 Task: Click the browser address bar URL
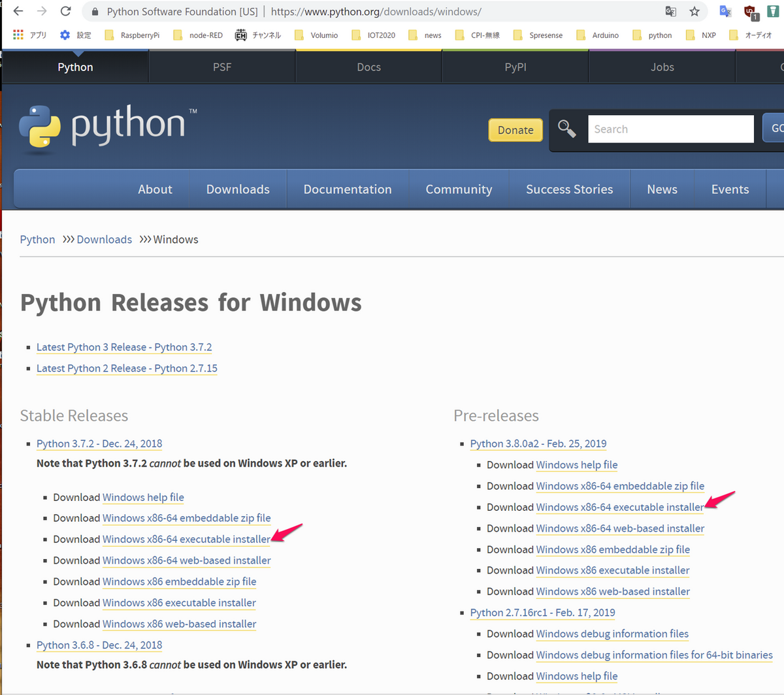(376, 12)
